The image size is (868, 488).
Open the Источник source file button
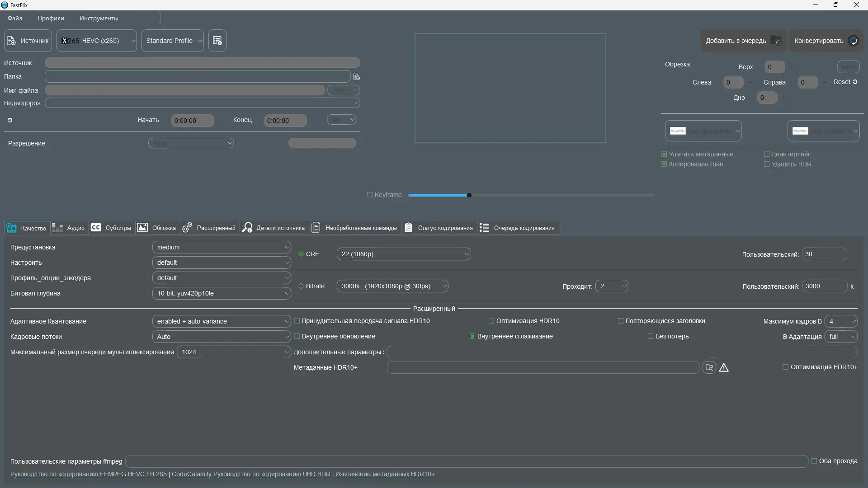click(28, 41)
